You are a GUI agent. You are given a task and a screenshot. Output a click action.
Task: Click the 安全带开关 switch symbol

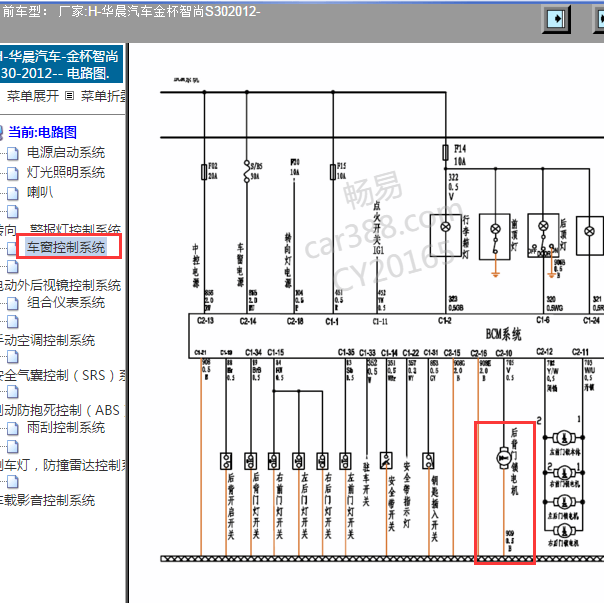point(386,460)
